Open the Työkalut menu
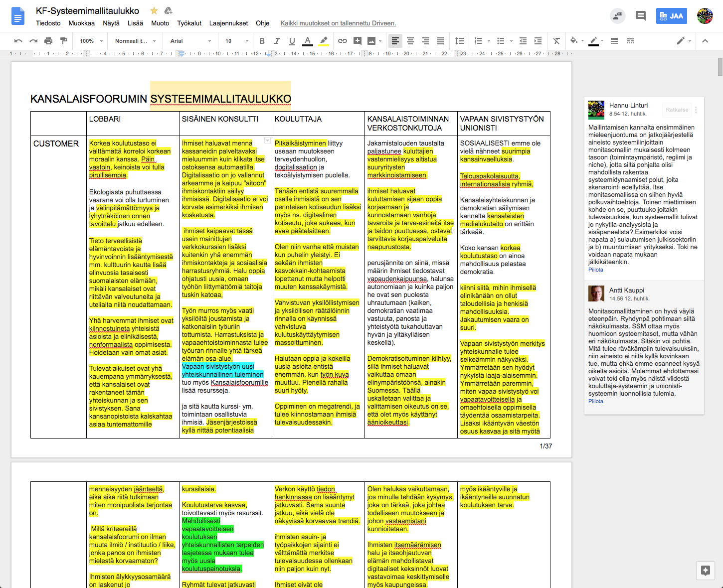This screenshot has height=588, width=723. (189, 23)
